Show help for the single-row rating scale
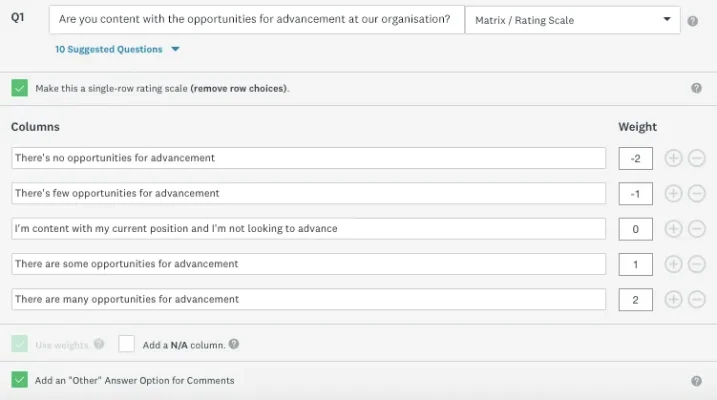Screen dimensions: 717x400 696,88
